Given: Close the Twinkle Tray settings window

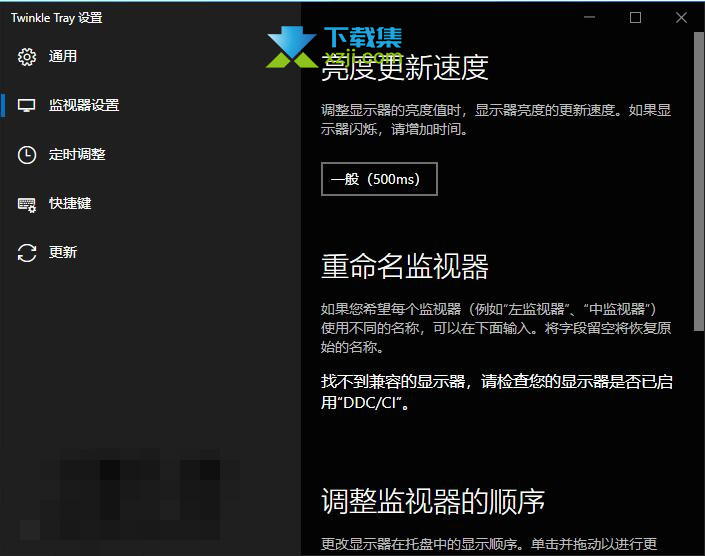Looking at the screenshot, I should coord(681,18).
